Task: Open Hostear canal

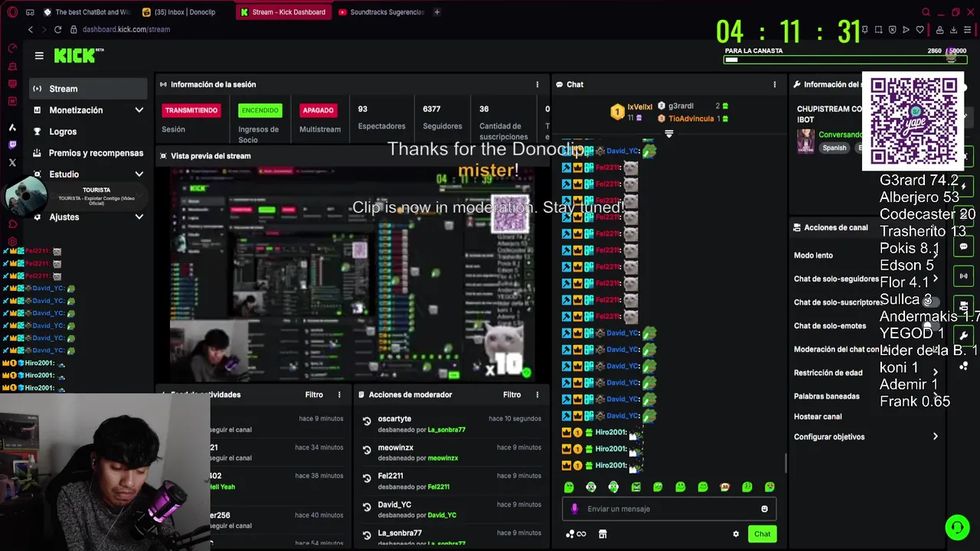Action: click(x=818, y=417)
